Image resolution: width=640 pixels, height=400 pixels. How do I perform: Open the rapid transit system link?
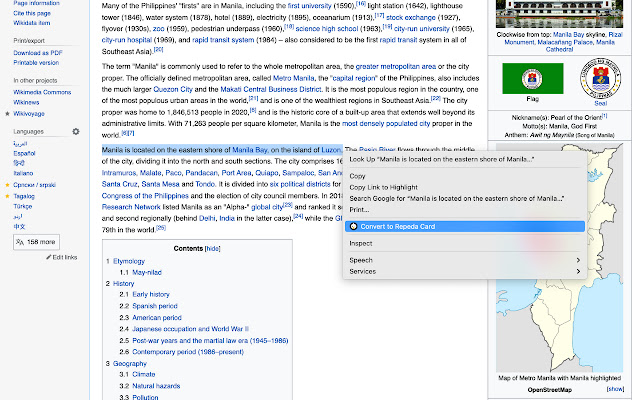(223, 40)
